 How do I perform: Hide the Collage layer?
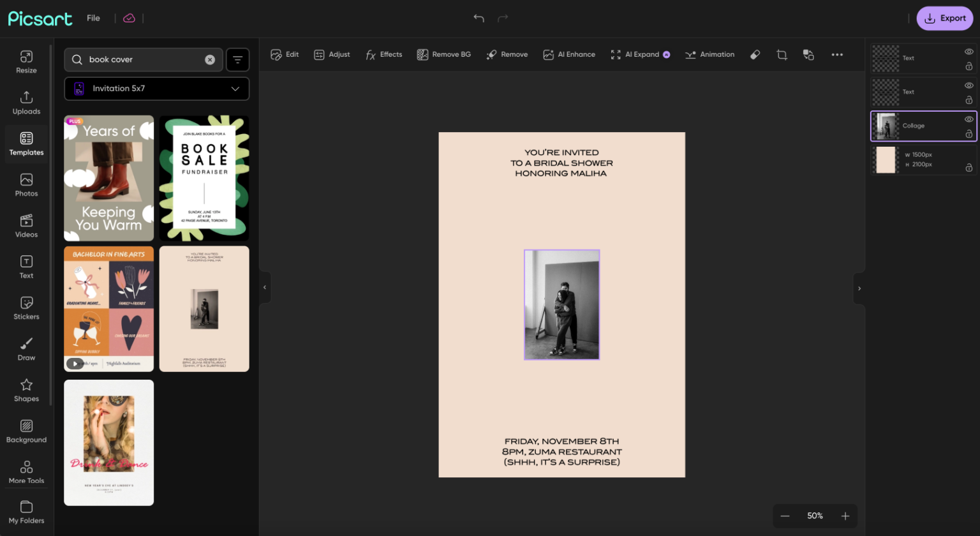969,119
